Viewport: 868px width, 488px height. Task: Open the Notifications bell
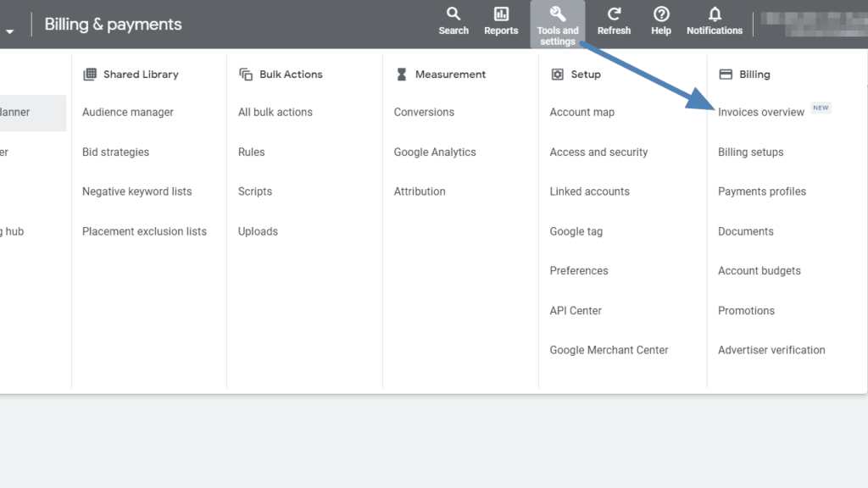(x=714, y=14)
